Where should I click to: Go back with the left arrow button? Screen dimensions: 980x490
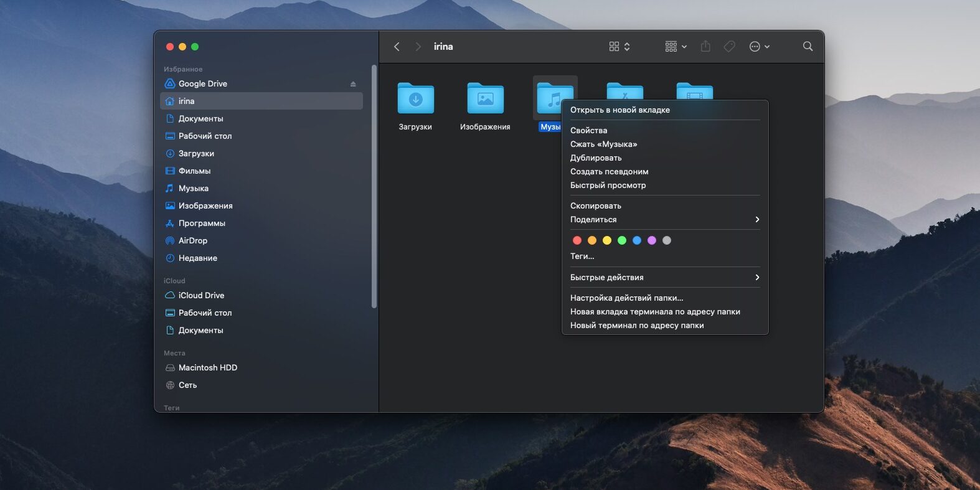397,47
